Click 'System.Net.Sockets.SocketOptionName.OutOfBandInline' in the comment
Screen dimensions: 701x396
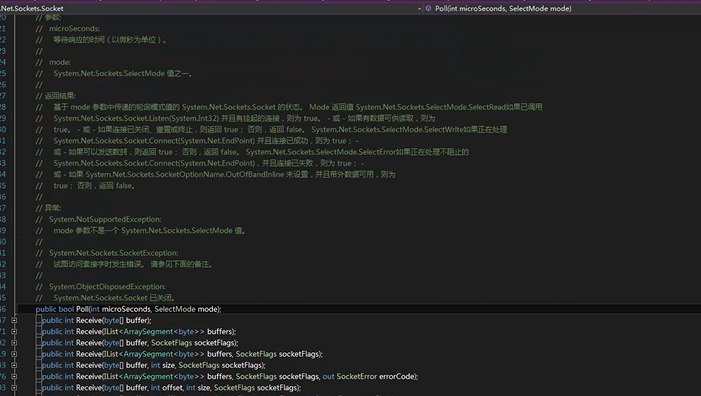point(185,174)
